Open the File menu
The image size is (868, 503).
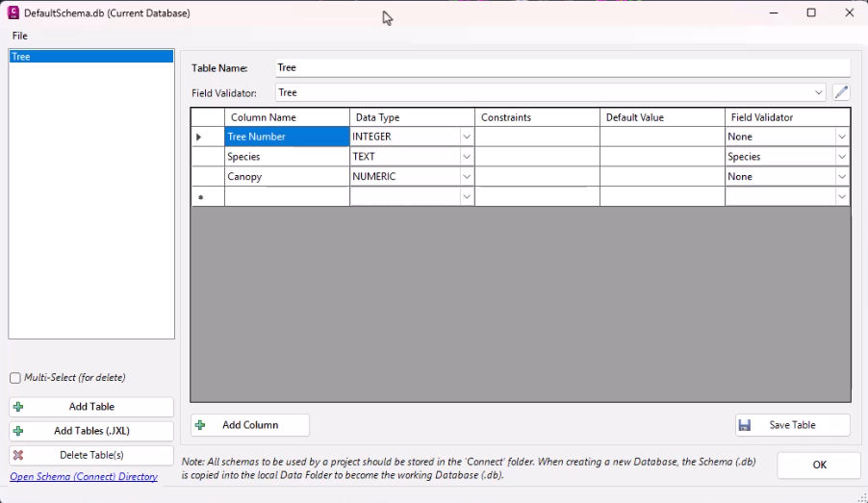coord(20,36)
